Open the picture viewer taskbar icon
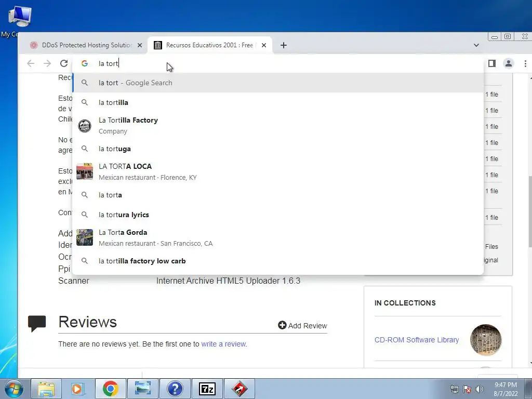Screen dimensions: 532x399 143,389
